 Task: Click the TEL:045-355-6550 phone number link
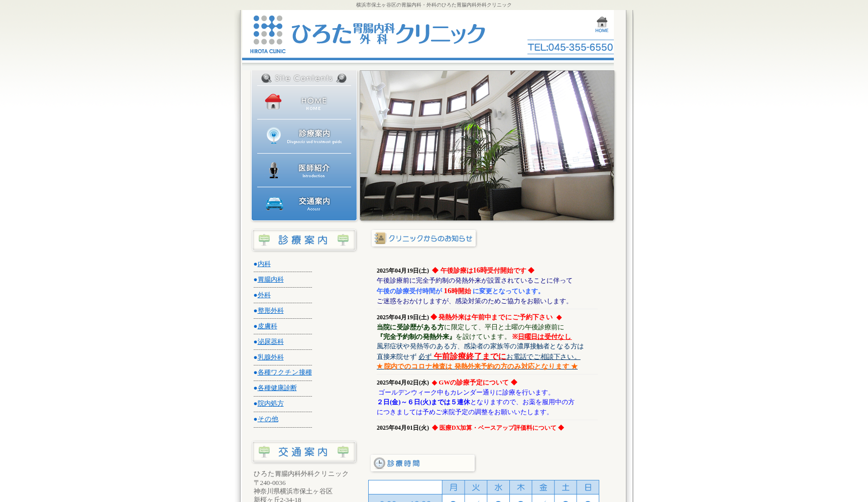[570, 47]
